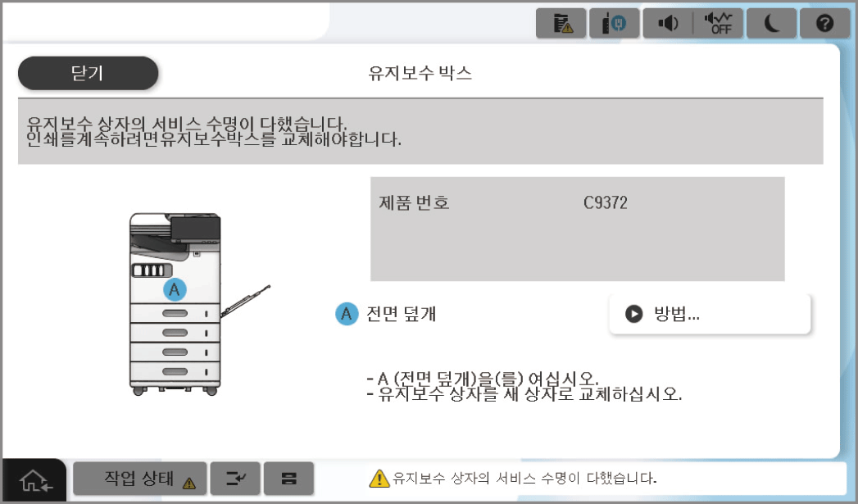Toggle quiet mode OFF icon
The height and width of the screenshot is (504, 858).
[718, 24]
